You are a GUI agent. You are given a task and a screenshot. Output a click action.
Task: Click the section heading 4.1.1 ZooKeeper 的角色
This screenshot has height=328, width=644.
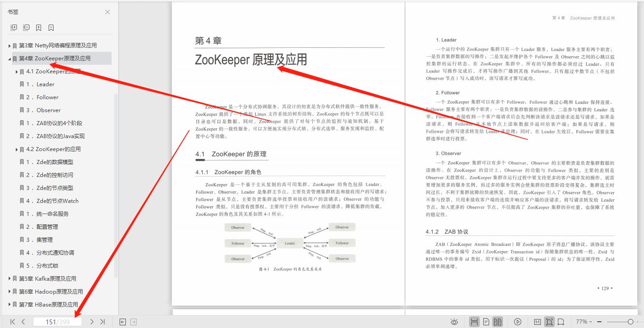[229, 172]
